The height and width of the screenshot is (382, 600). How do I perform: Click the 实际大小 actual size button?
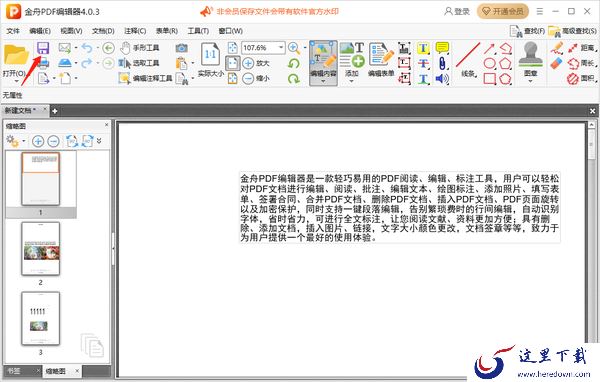coord(210,60)
